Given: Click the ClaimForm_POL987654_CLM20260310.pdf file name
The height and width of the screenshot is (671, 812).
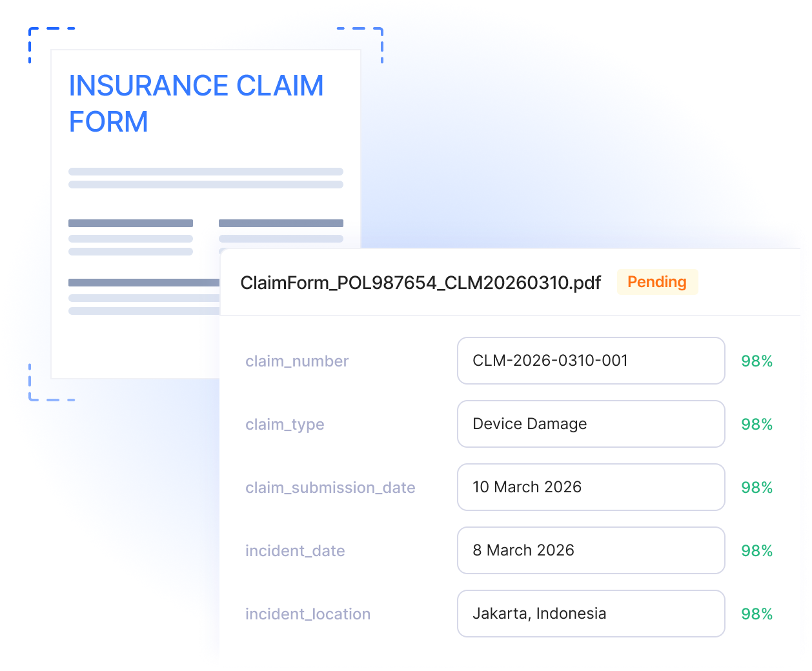Looking at the screenshot, I should tap(420, 283).
